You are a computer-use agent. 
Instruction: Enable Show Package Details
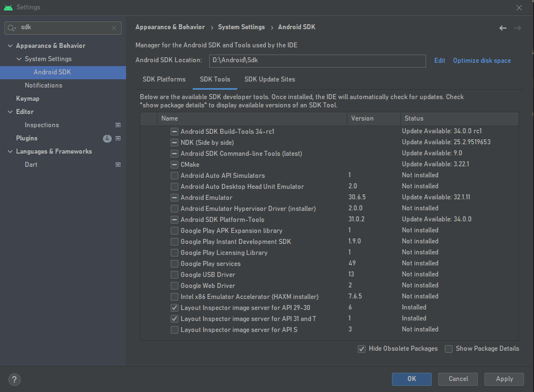[x=449, y=349]
